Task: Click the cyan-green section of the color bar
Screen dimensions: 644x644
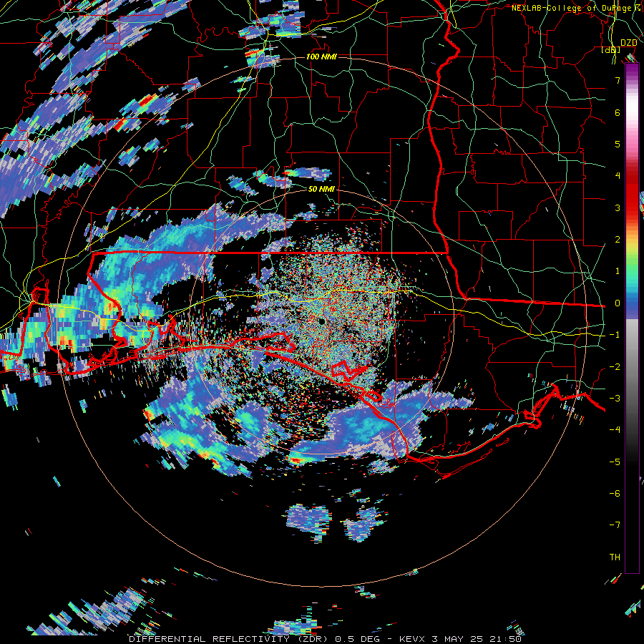Action: [632, 277]
